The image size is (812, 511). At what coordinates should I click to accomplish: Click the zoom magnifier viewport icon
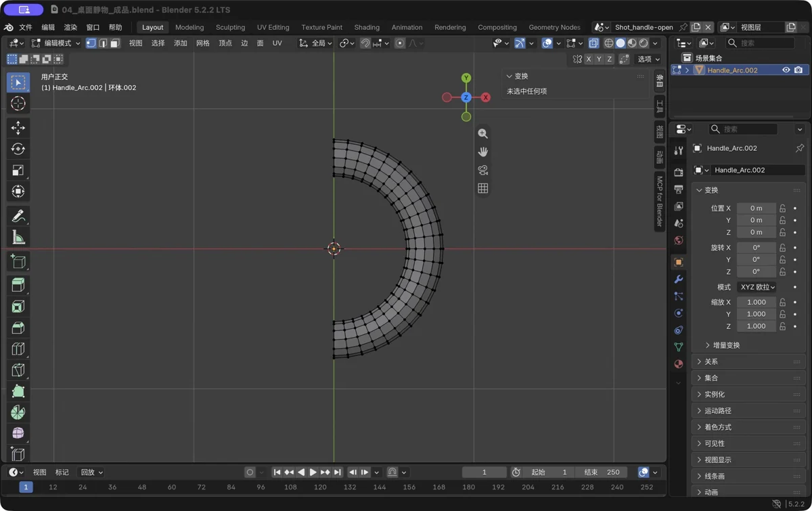pyautogui.click(x=482, y=134)
